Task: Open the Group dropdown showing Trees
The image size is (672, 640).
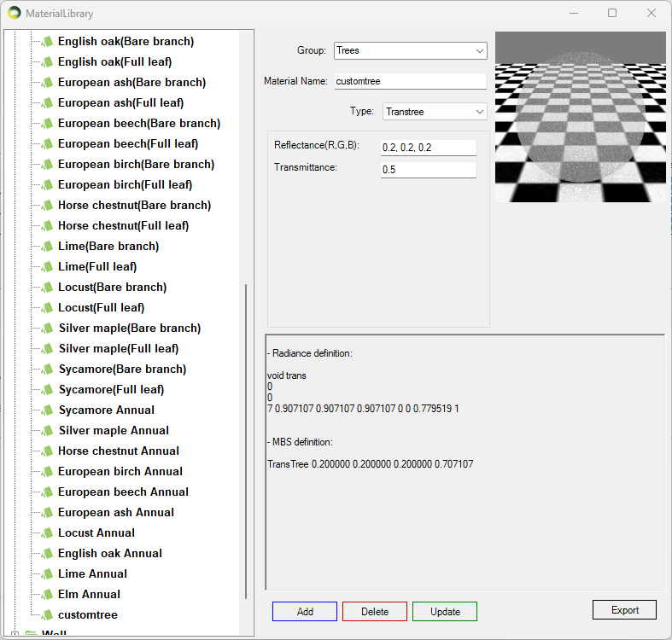Action: tap(410, 50)
